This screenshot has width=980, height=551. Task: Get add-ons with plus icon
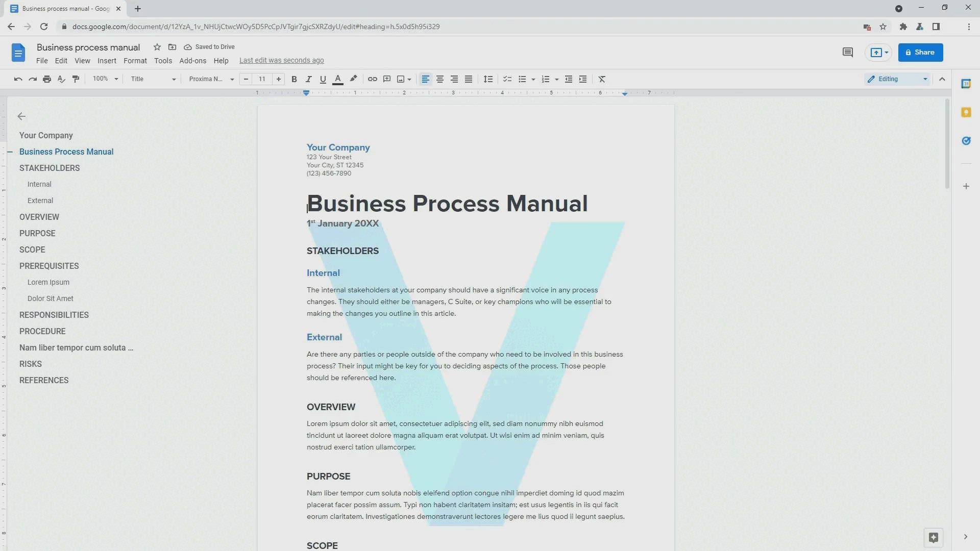click(x=966, y=187)
